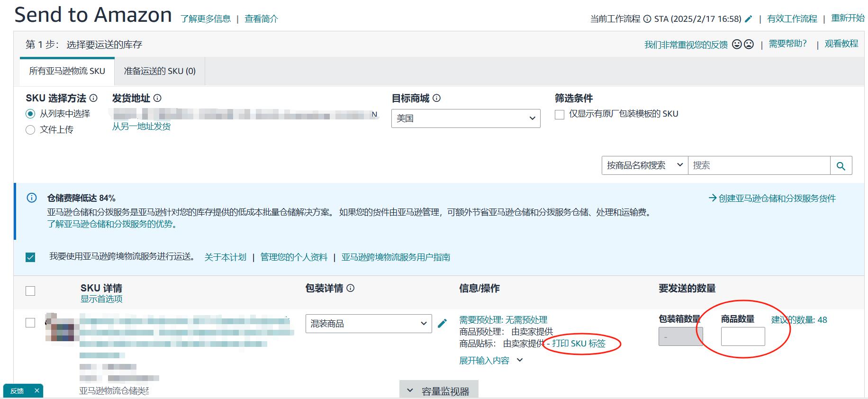Image resolution: width=868 pixels, height=399 pixels.
Task: Click info icon beside 包装详情
Action: (351, 288)
